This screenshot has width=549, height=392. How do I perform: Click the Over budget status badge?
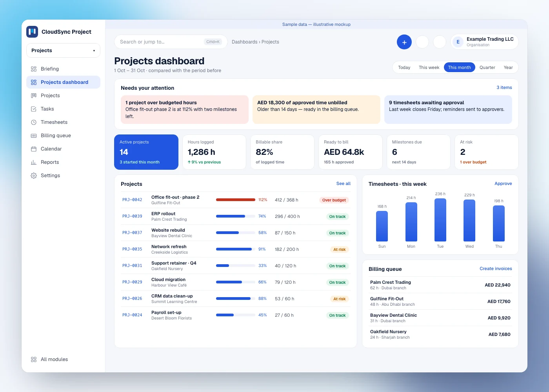click(x=334, y=200)
